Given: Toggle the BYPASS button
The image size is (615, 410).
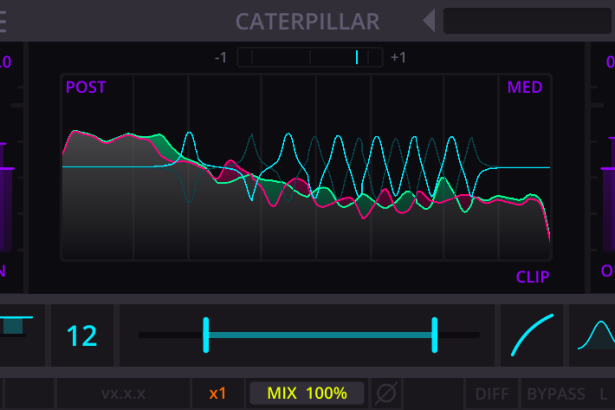Looking at the screenshot, I should click(556, 393).
